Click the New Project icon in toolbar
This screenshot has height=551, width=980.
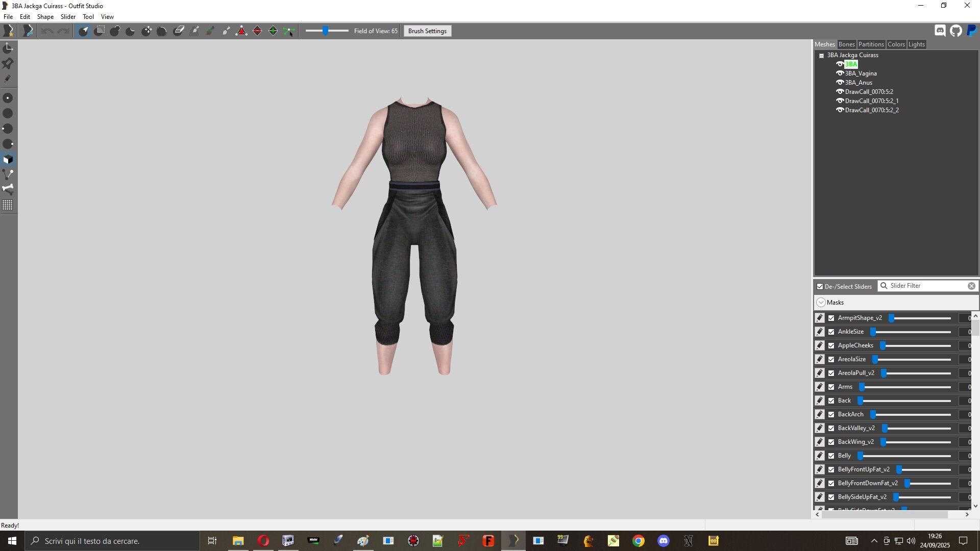[x=8, y=31]
